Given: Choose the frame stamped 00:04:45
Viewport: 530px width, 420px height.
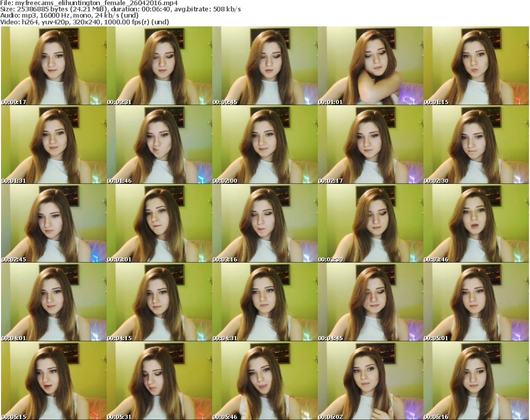Looking at the screenshot, I should 371,302.
